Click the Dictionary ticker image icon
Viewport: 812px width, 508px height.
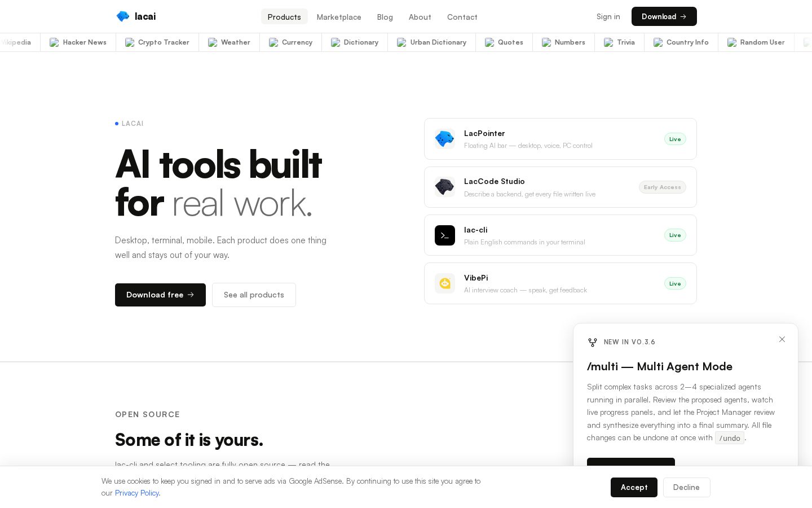336,42
